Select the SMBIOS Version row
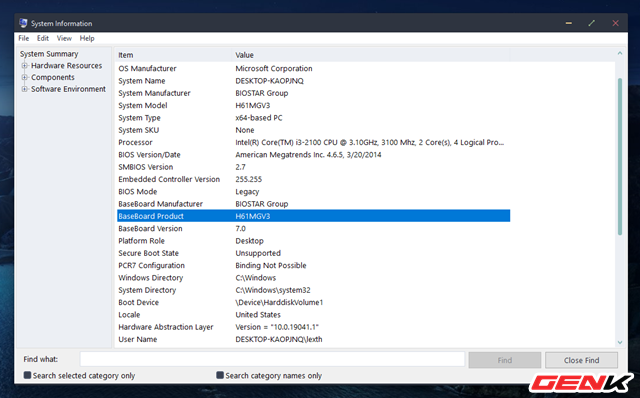 point(313,167)
